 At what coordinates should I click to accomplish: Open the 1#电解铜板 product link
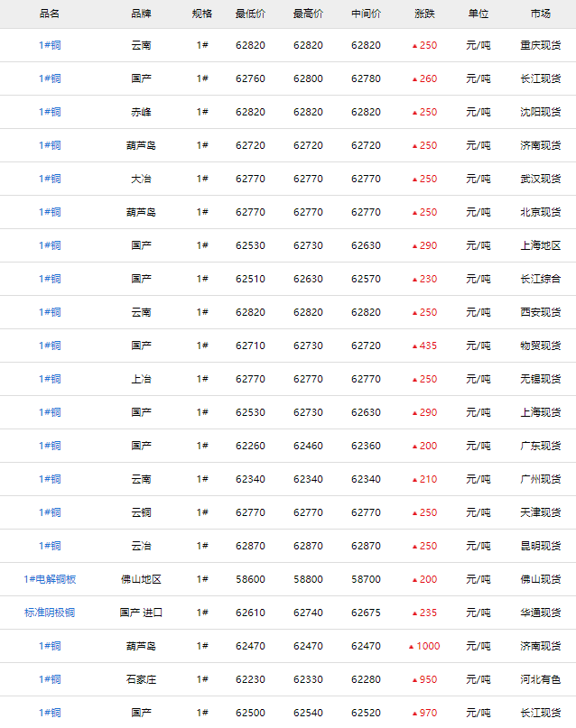click(50, 579)
